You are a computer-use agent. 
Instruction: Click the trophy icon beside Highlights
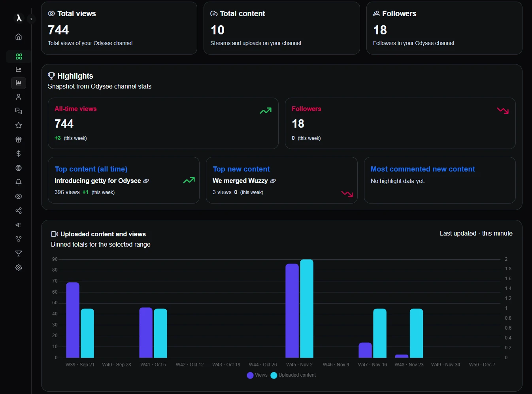tap(51, 76)
